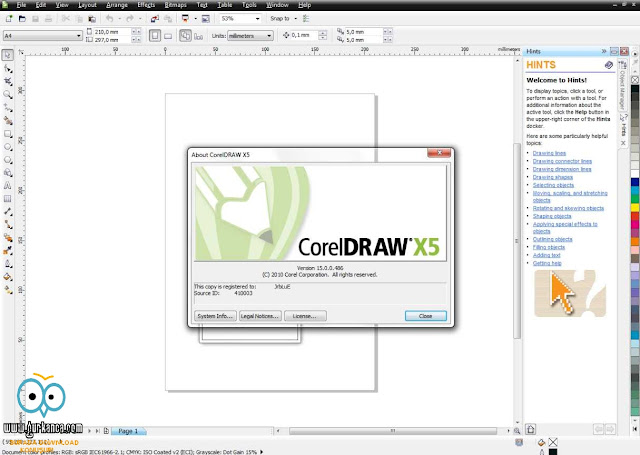Screen dimensions: 640x455
Task: Click the page width 210,0 mm field
Action: coord(112,32)
